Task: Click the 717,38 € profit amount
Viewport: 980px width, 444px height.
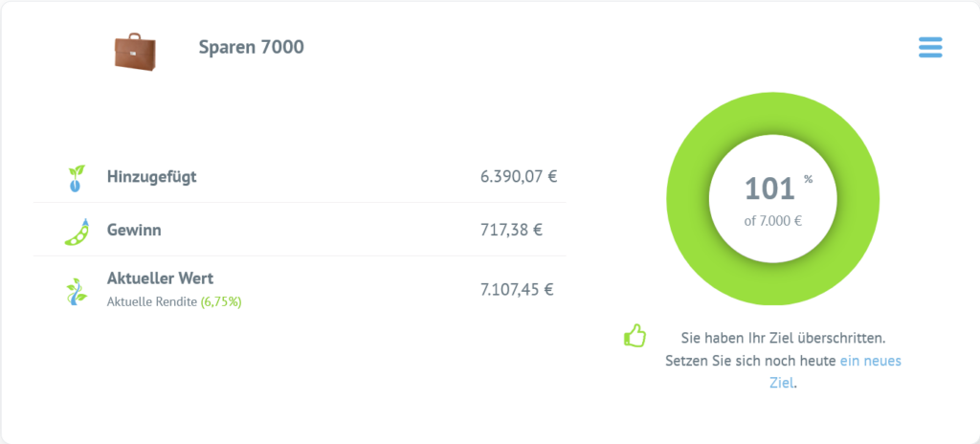Action: coord(511,230)
